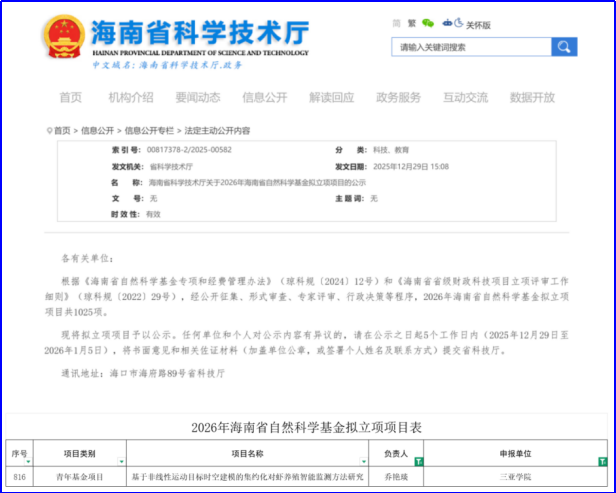Click the national emblem logo
Viewport: 616px width, 493px height.
[65, 36]
